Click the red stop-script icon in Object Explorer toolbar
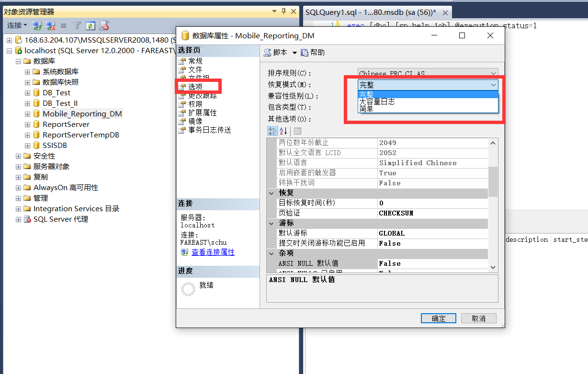 [104, 25]
